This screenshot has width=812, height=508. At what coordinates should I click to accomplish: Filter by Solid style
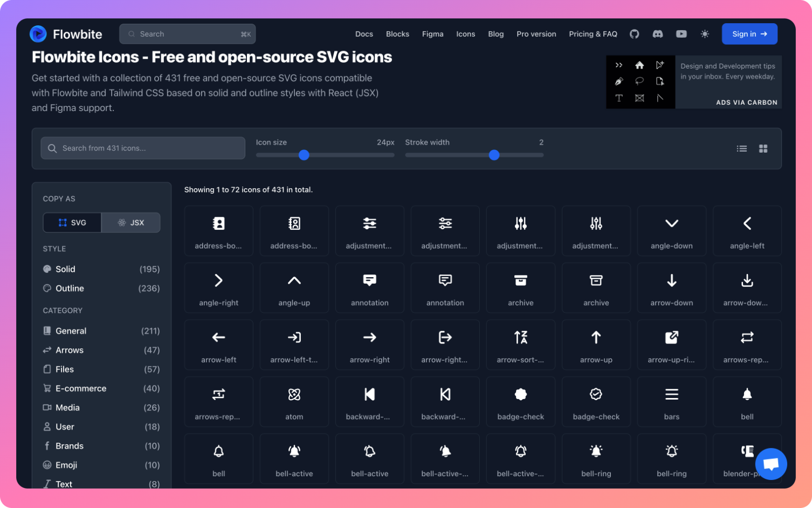tap(101, 269)
